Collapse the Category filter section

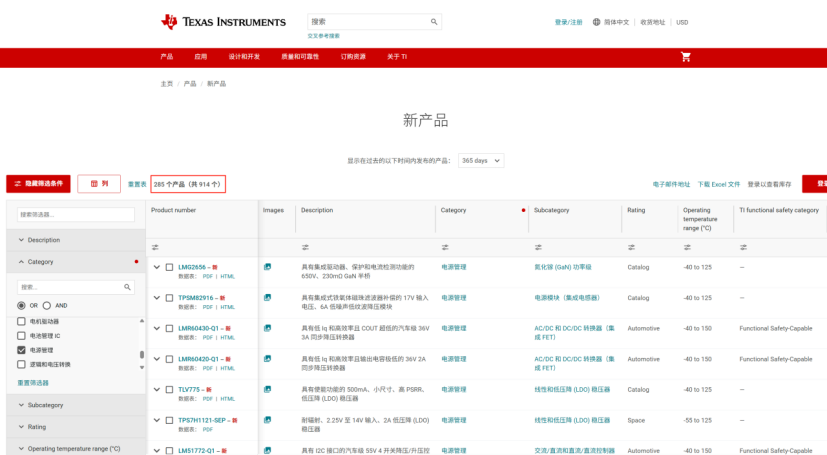[76, 262]
